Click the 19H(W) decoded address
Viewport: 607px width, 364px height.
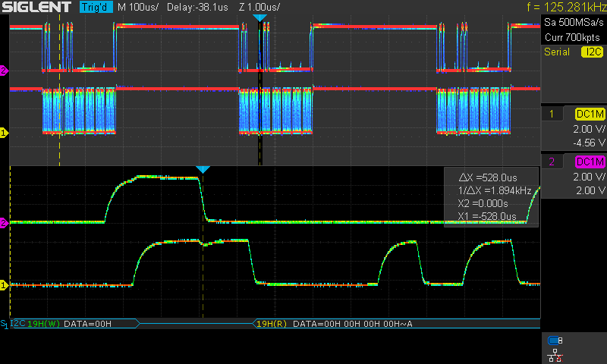[43, 324]
